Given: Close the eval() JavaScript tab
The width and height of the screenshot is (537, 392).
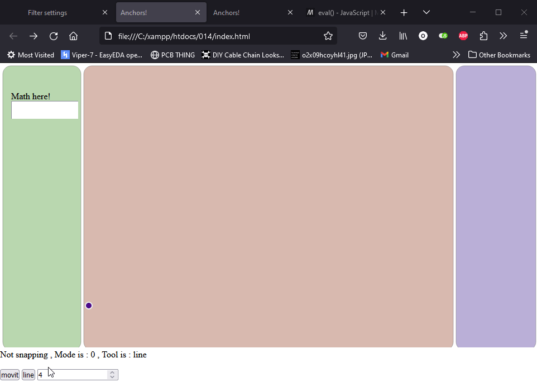Looking at the screenshot, I should 383,12.
